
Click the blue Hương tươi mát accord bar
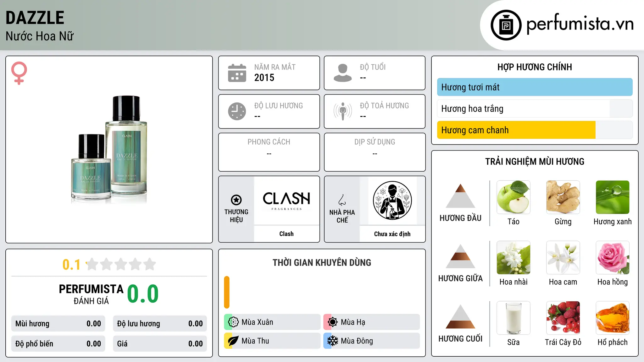535,87
